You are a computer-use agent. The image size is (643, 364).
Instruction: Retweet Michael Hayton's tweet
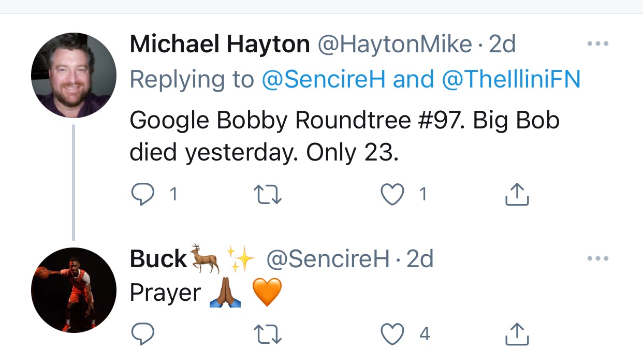point(268,194)
